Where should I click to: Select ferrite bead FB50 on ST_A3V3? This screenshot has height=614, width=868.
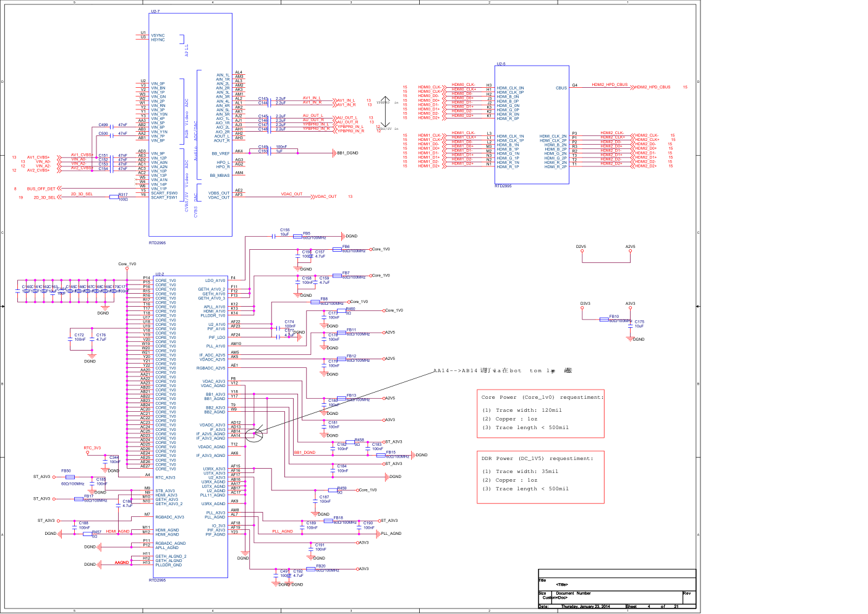click(70, 477)
